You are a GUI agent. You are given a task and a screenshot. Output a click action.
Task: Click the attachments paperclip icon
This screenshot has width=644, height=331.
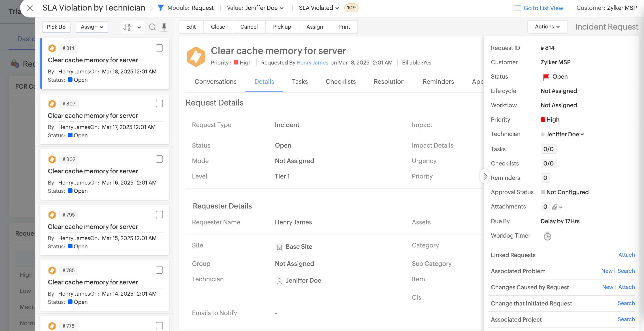coord(555,207)
